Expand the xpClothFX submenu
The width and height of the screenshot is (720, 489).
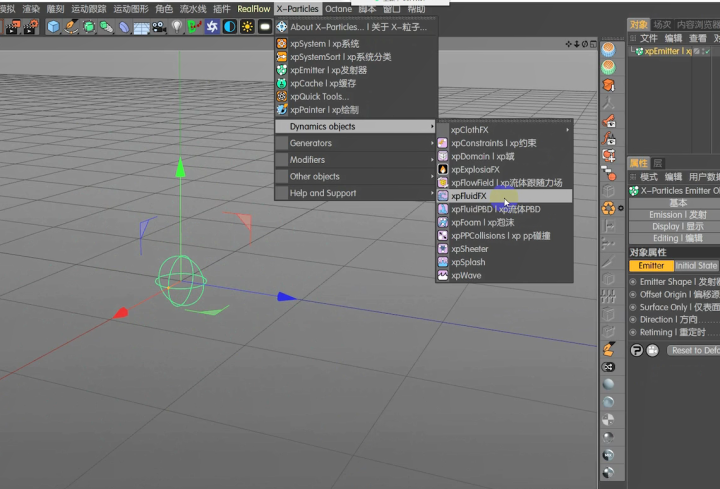504,130
